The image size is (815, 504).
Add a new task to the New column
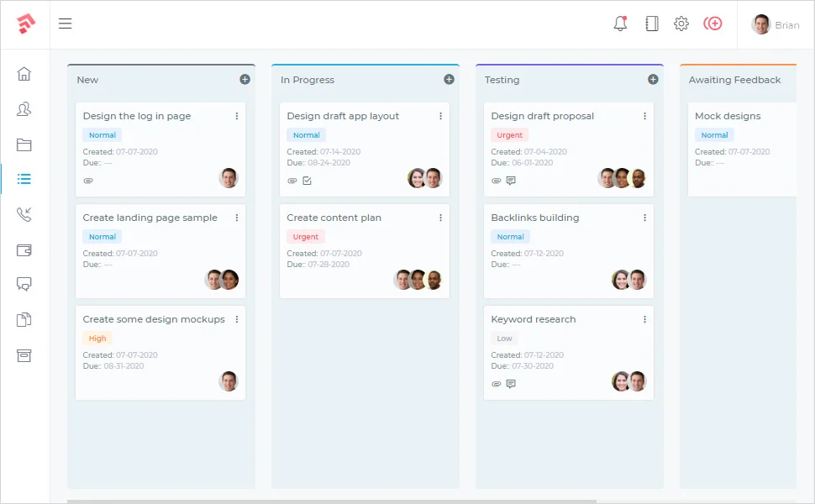tap(245, 79)
